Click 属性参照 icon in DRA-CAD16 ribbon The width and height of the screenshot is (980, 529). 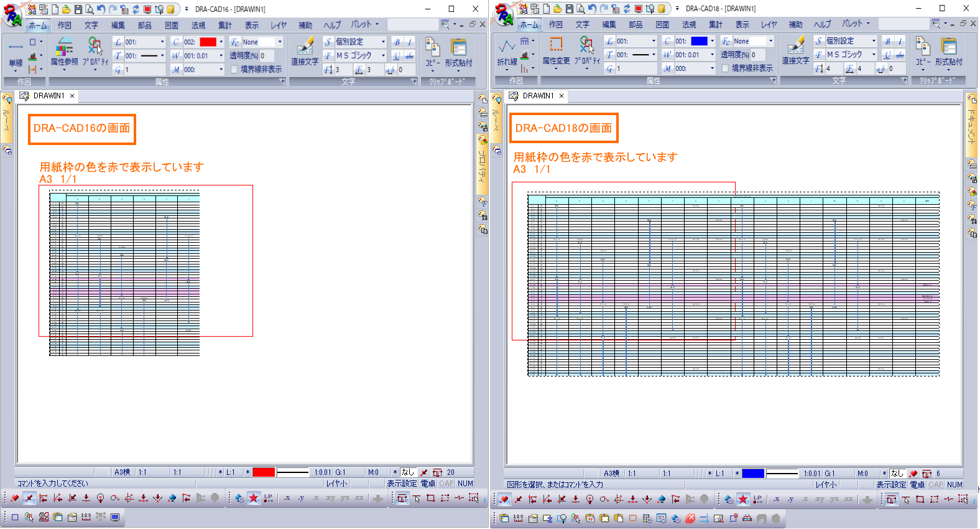pos(65,52)
